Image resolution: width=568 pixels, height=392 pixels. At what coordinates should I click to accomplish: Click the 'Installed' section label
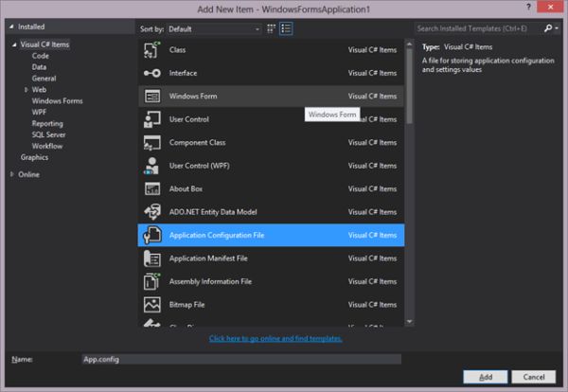pos(31,27)
